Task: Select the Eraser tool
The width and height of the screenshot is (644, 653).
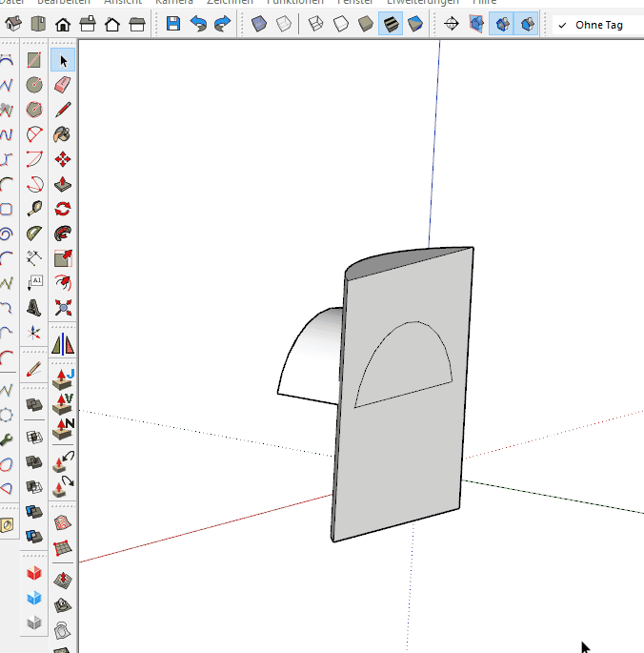Action: point(64,85)
